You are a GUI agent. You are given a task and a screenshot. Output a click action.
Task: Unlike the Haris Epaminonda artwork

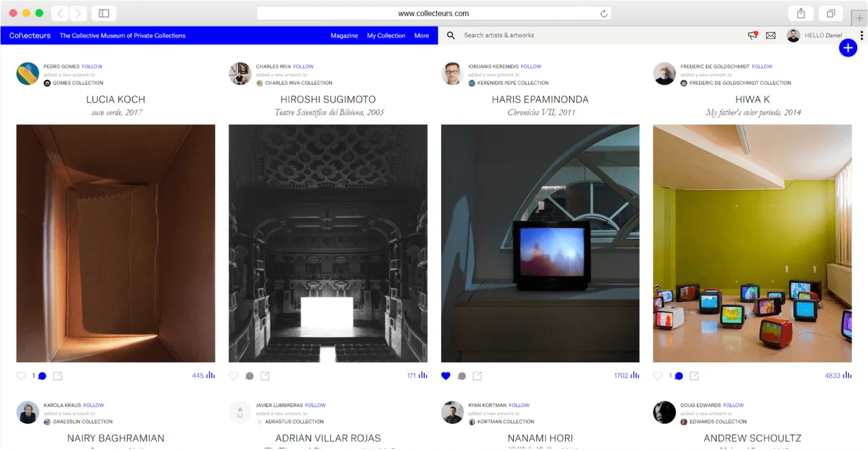pos(445,376)
